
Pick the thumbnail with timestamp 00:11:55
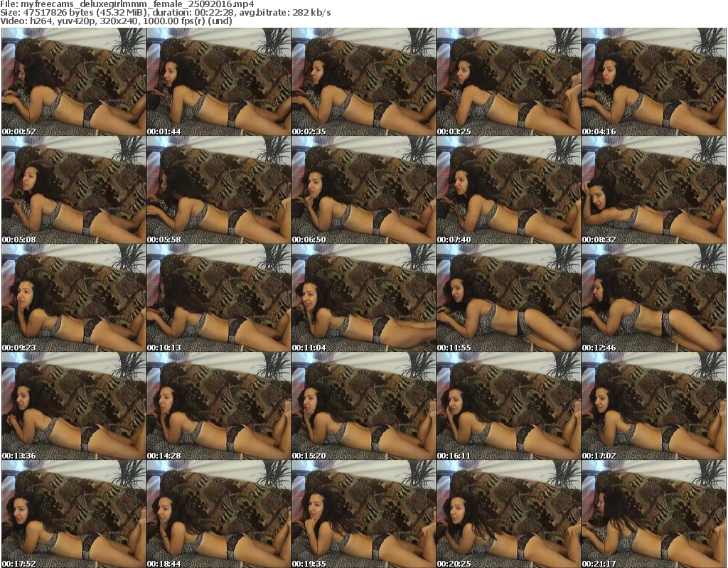point(508,298)
